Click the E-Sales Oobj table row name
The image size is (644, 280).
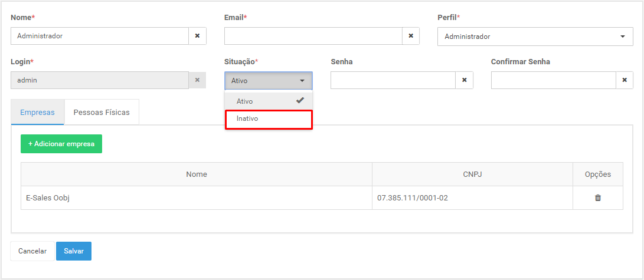tap(44, 198)
